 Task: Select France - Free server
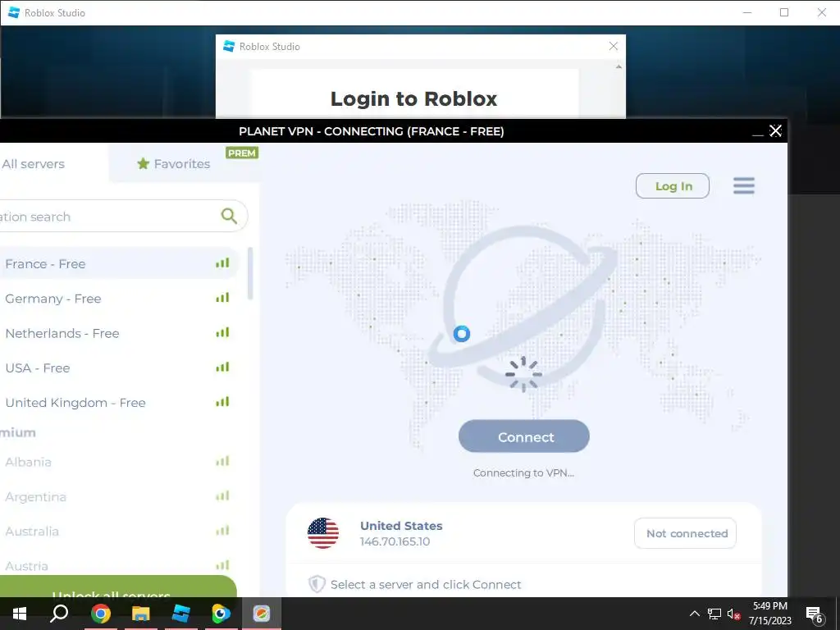[x=119, y=263]
